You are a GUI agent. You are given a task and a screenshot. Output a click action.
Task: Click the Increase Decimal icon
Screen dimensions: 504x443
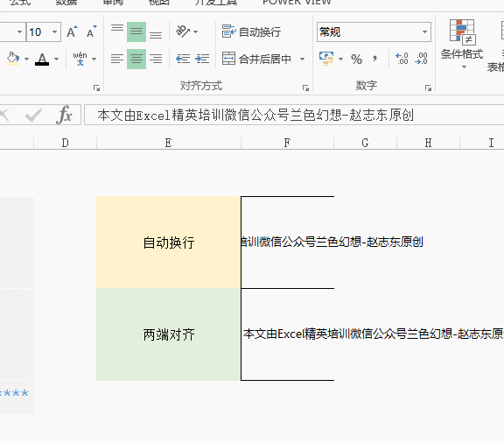click(402, 59)
